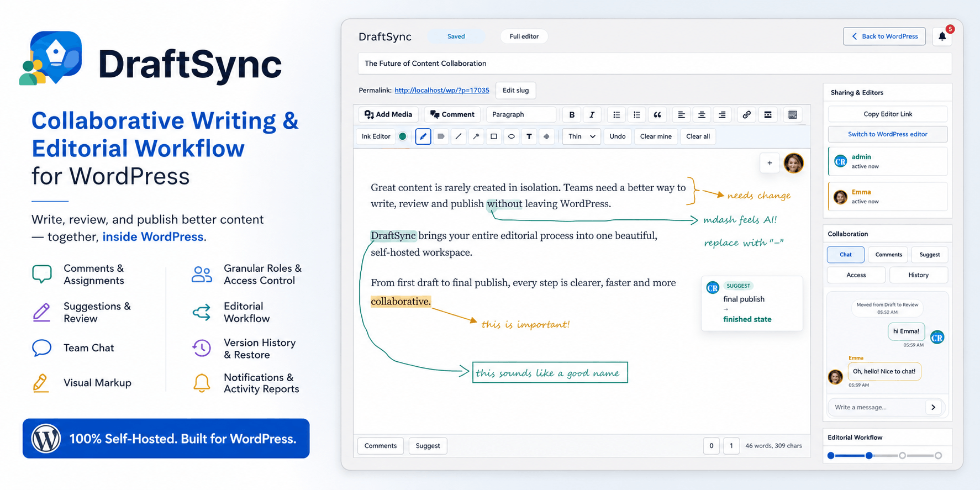Screen dimensions: 980x490
Task: Click the Write a message field
Action: point(878,407)
